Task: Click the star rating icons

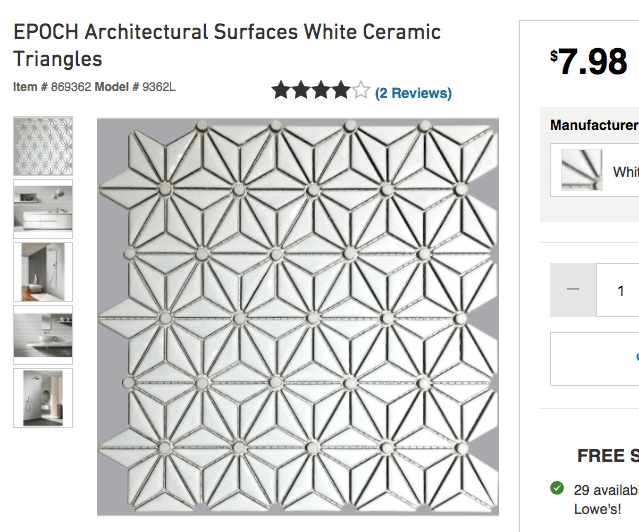Action: [x=320, y=92]
